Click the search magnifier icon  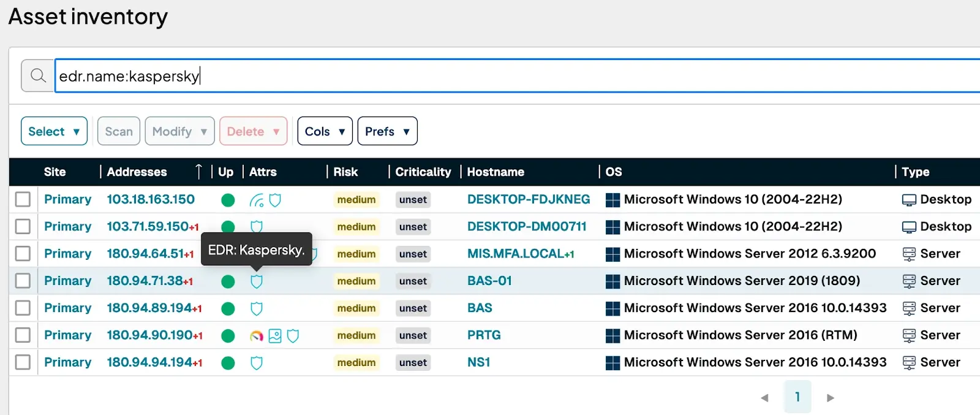(38, 75)
